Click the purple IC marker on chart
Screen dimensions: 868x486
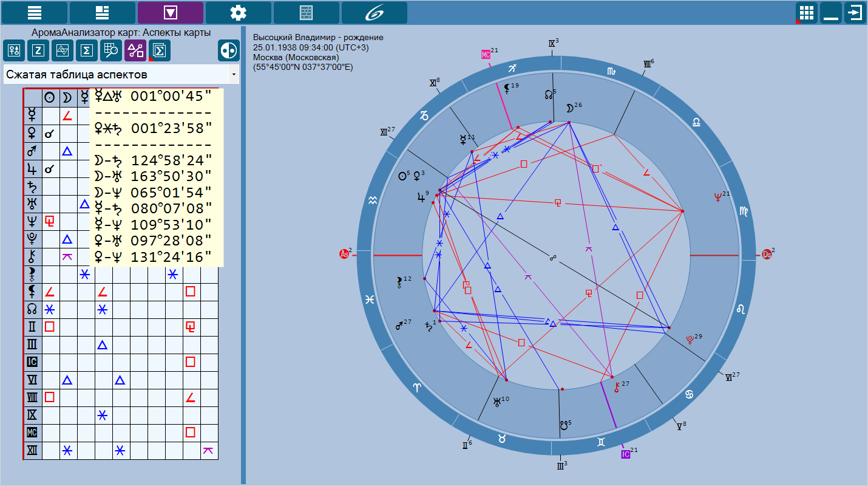pos(625,454)
